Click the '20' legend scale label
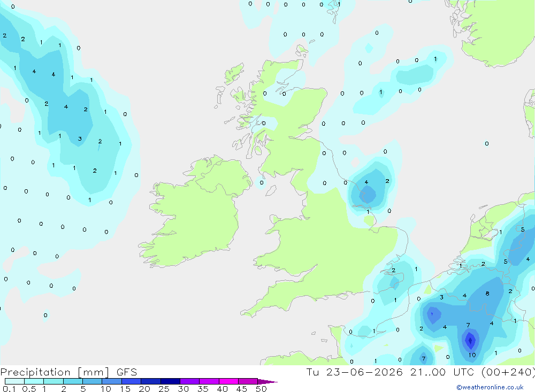 pos(144,389)
